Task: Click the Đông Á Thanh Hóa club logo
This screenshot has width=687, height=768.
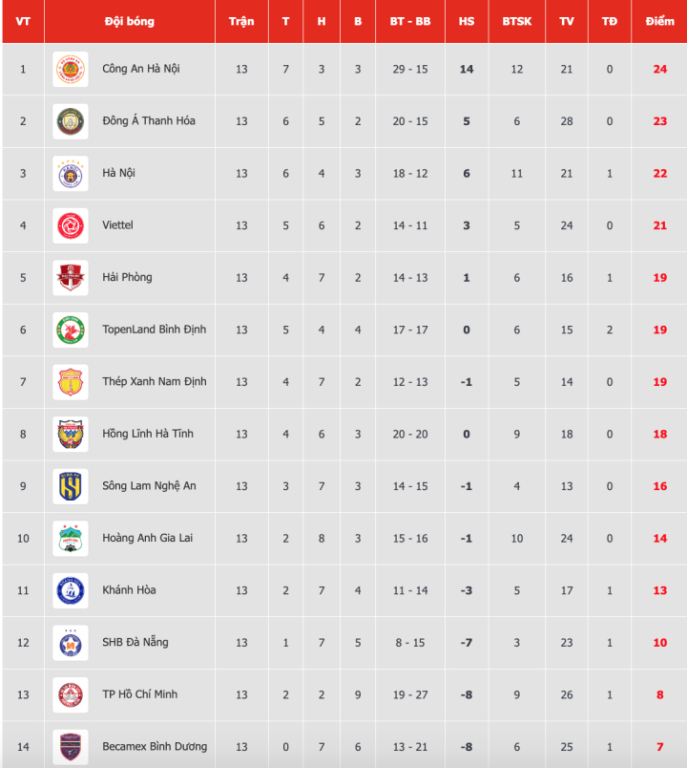Action: pyautogui.click(x=71, y=121)
